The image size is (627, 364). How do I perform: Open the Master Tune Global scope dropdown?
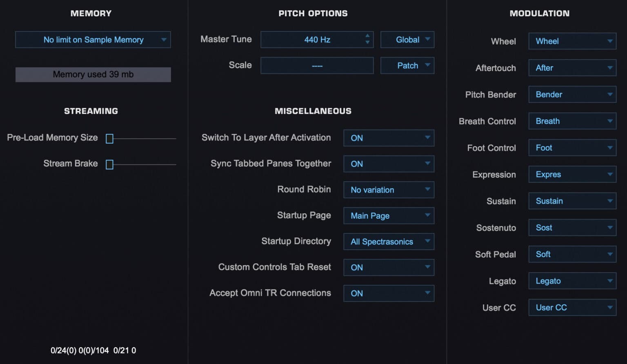pyautogui.click(x=407, y=40)
